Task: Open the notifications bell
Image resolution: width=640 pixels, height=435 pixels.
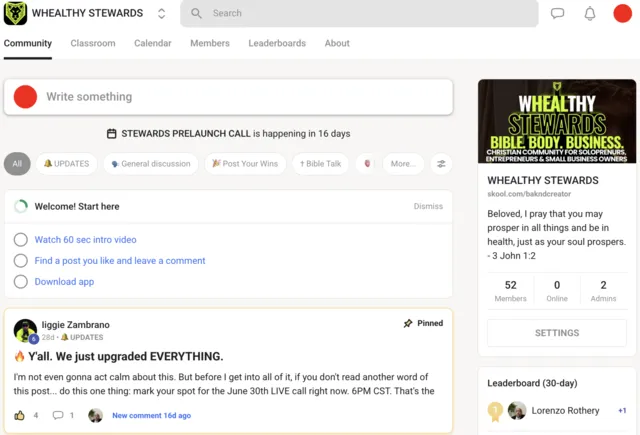Action: pos(590,13)
